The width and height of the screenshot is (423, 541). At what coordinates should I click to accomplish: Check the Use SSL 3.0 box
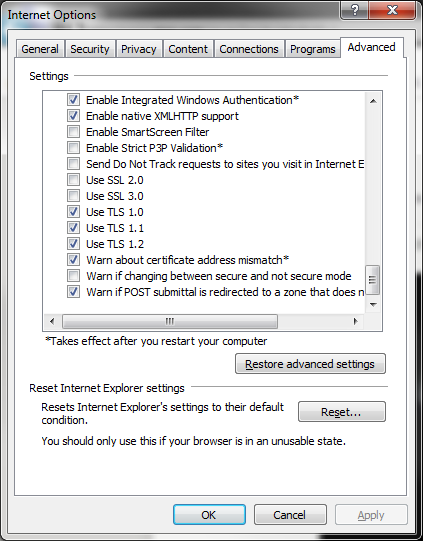click(73, 196)
